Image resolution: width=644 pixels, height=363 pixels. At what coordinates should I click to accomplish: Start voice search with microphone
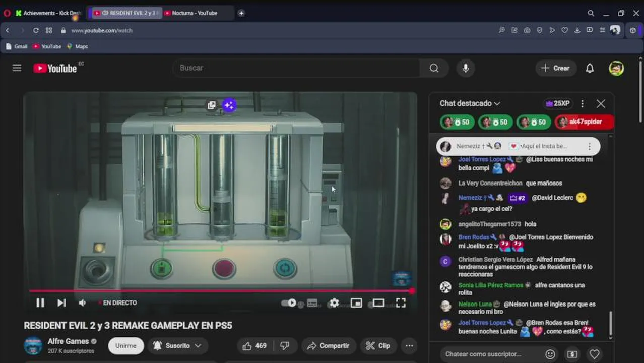pos(466,68)
